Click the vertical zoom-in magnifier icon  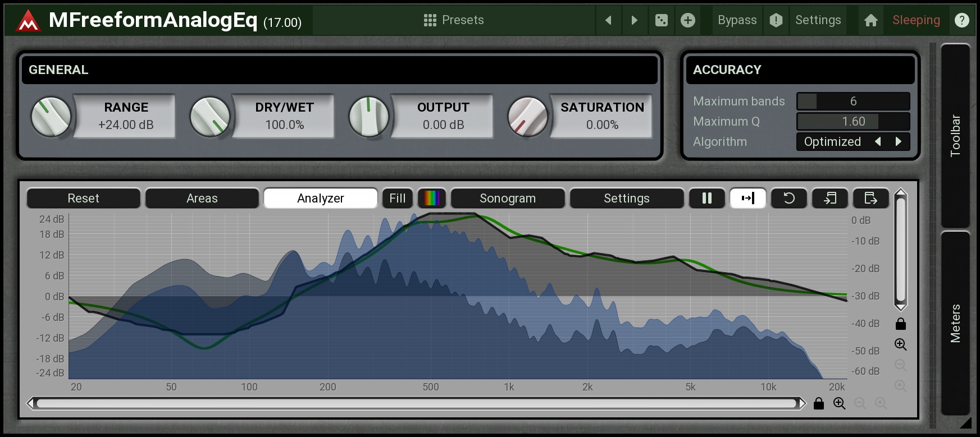[x=900, y=344]
